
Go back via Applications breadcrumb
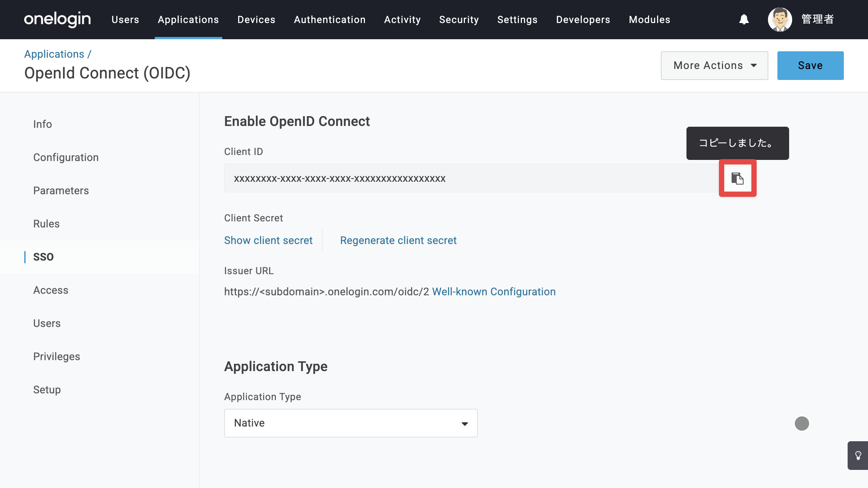(x=54, y=54)
